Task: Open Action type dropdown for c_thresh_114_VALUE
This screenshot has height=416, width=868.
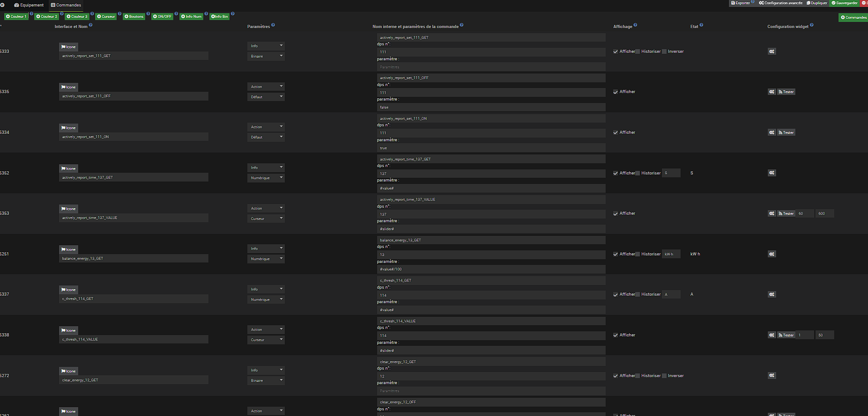Action: [x=266, y=329]
